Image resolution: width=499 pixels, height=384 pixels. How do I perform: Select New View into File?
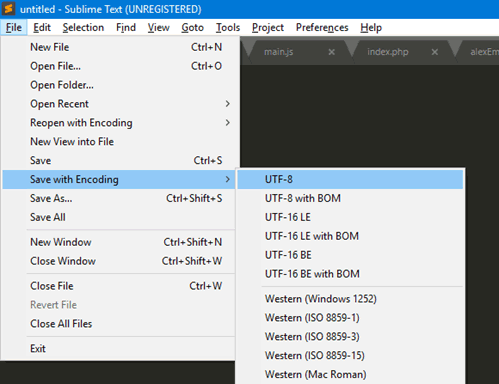119,142
